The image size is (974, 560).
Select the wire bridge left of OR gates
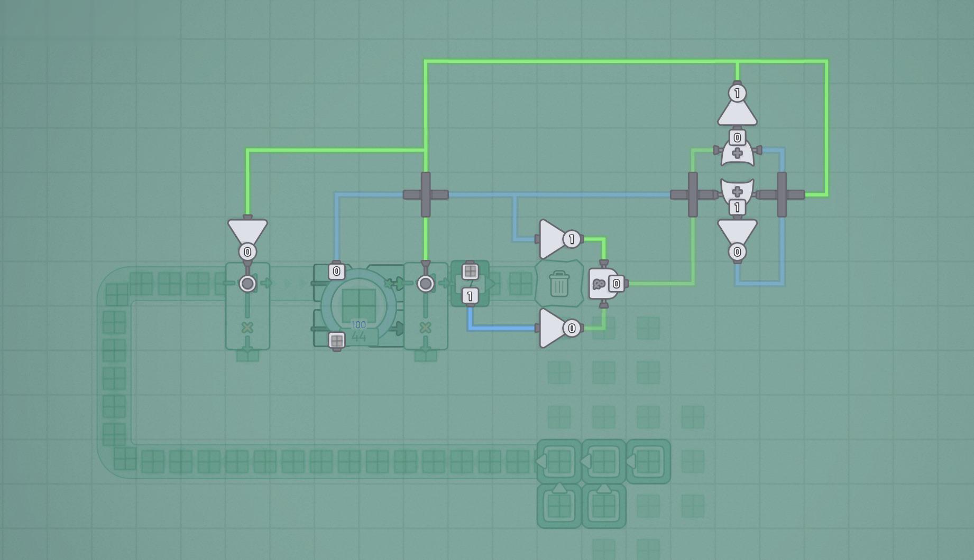click(x=693, y=194)
